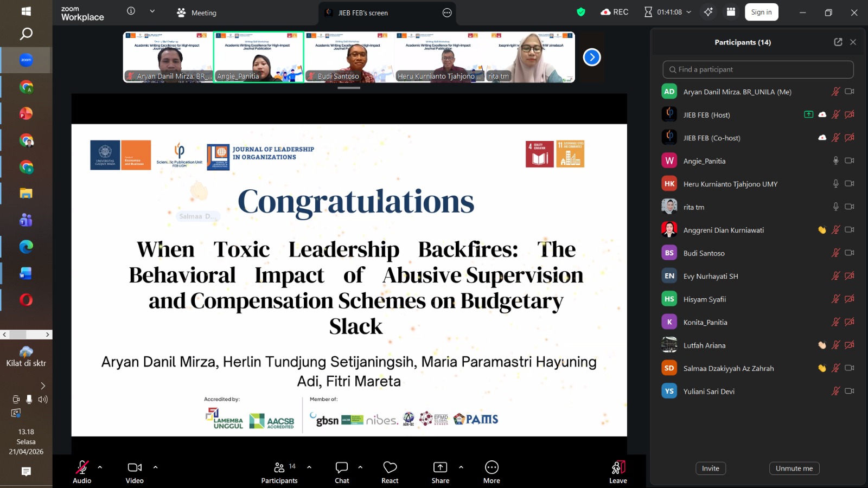
Task: Open Word from taskbar
Action: point(26,273)
